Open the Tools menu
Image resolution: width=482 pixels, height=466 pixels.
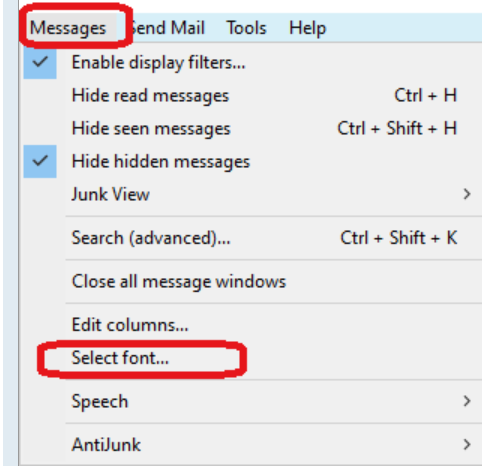coord(247,28)
